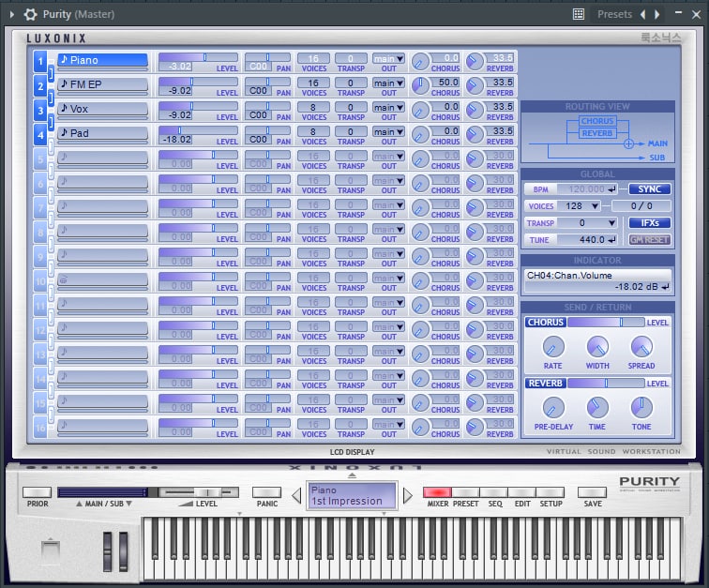Screen dimensions: 709x588
Task: Switch to the EDIT page tab
Action: coord(521,492)
